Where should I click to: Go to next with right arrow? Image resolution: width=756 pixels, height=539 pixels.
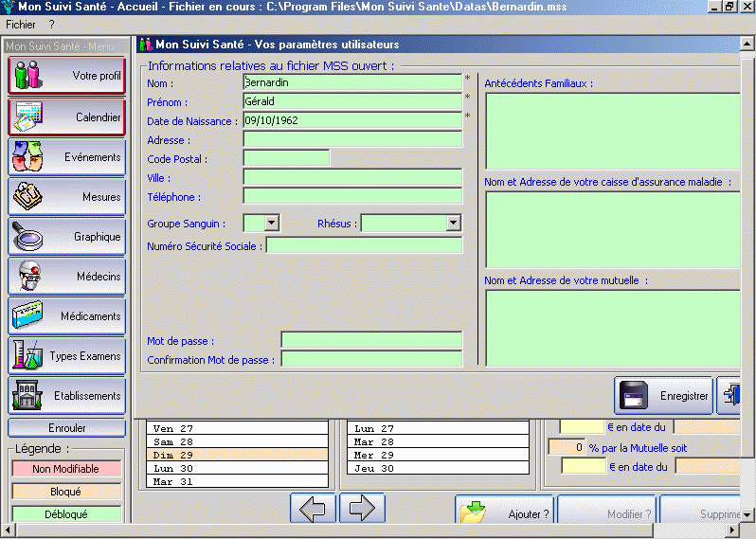[363, 508]
